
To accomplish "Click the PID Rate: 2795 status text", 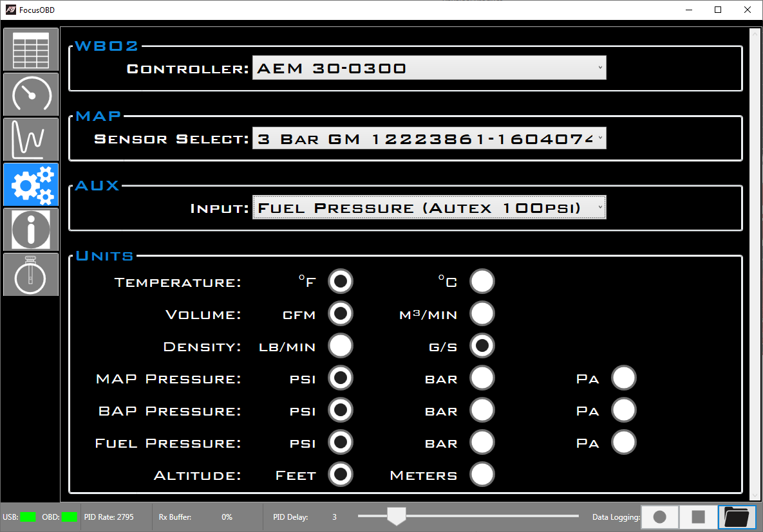I will tap(109, 517).
